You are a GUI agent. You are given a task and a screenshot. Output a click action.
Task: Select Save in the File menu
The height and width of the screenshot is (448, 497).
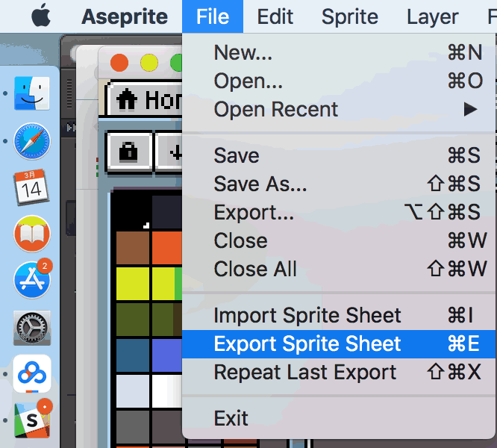tap(339, 155)
